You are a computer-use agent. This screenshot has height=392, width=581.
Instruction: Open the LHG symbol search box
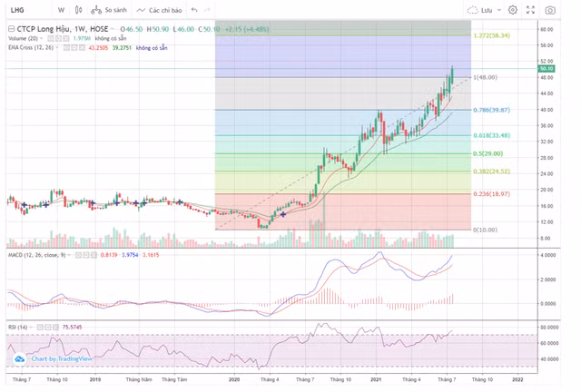click(x=17, y=10)
